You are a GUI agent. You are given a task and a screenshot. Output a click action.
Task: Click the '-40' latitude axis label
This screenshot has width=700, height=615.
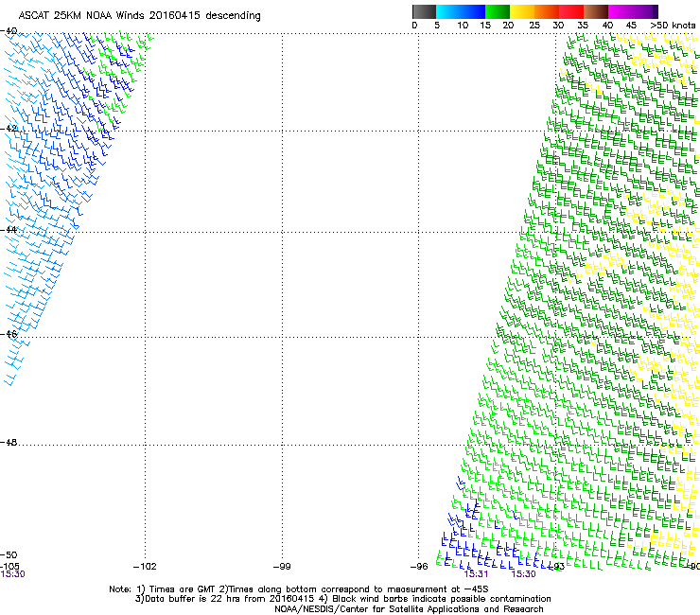click(x=9, y=31)
